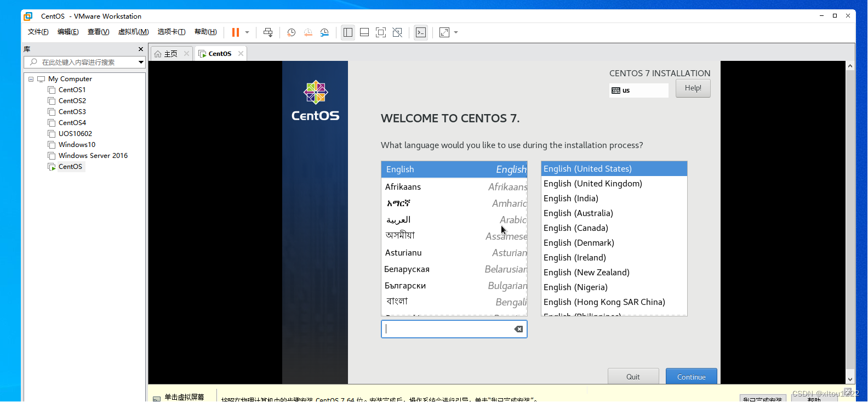
Task: Open the stretch display dropdown arrow
Action: 456,32
